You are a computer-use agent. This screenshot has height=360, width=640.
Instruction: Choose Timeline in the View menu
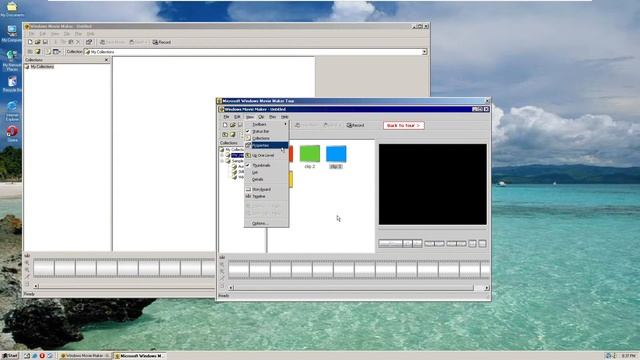267,196
